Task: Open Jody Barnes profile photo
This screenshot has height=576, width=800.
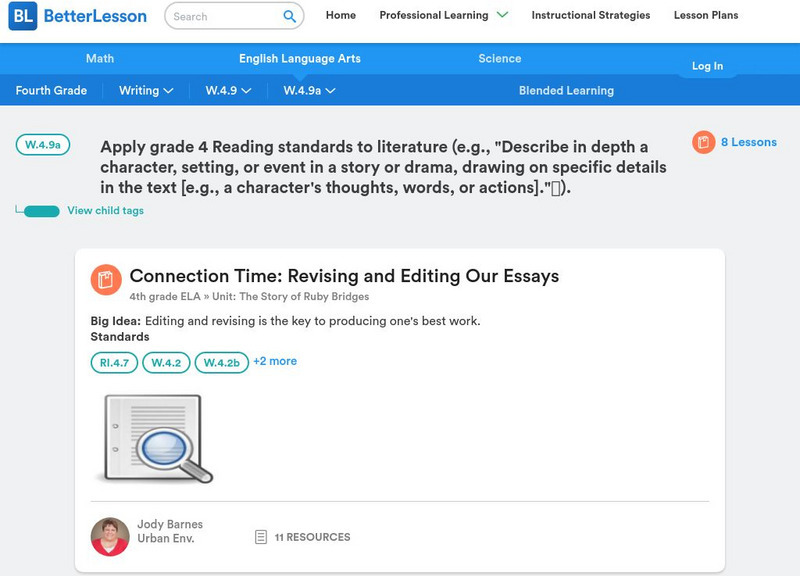Action: (110, 537)
